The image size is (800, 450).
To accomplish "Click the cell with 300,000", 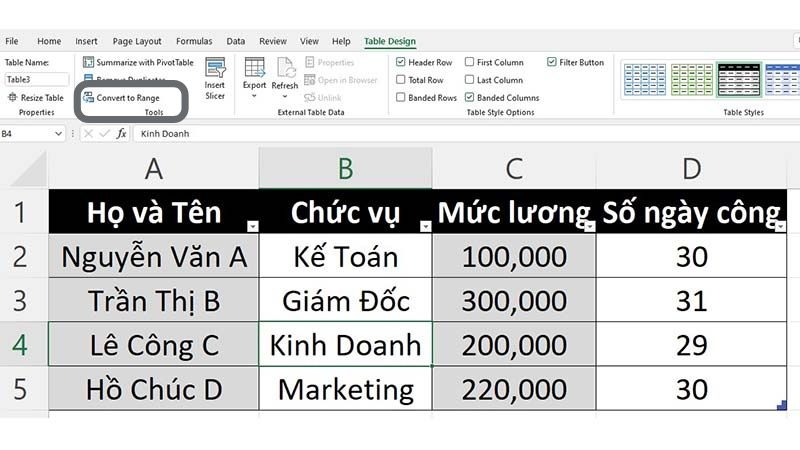I will click(514, 300).
